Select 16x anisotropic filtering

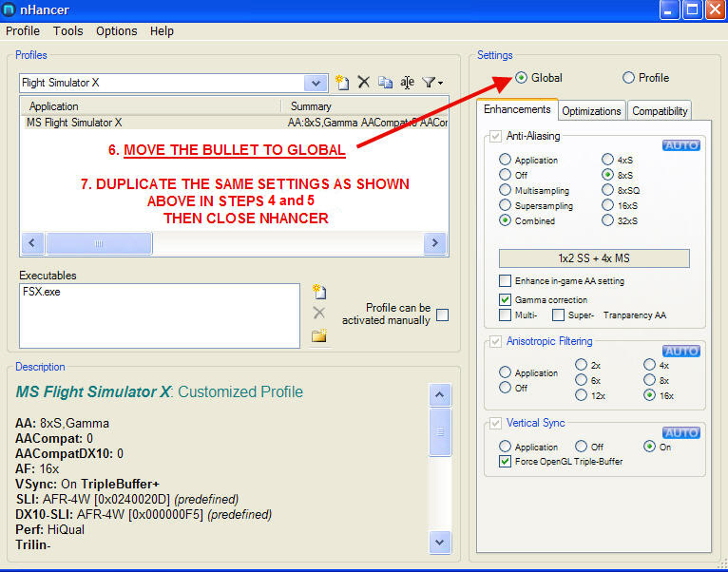(x=649, y=395)
